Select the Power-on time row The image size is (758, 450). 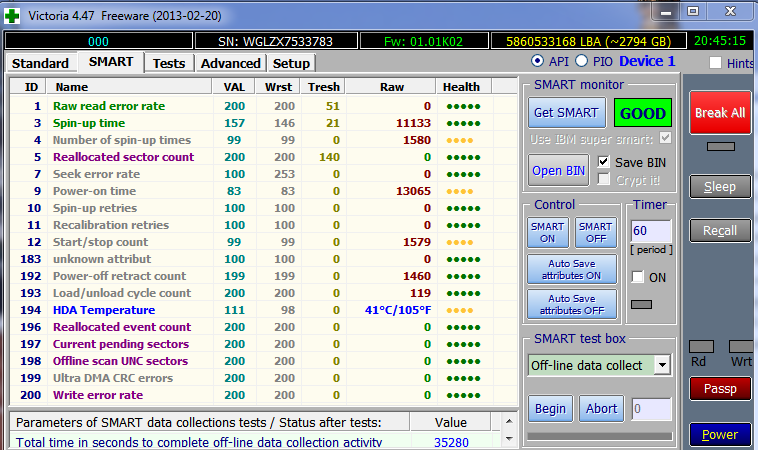[x=263, y=191]
